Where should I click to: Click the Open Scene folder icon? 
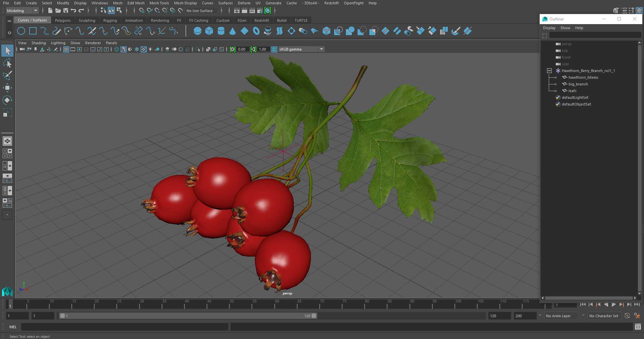(58, 11)
